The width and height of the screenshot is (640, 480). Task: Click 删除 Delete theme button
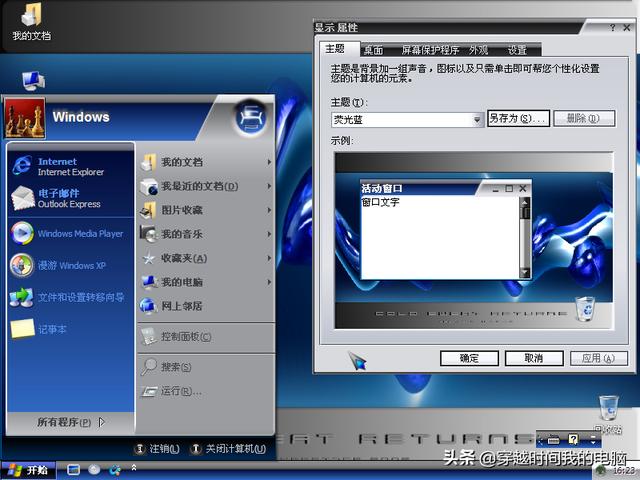click(x=584, y=119)
